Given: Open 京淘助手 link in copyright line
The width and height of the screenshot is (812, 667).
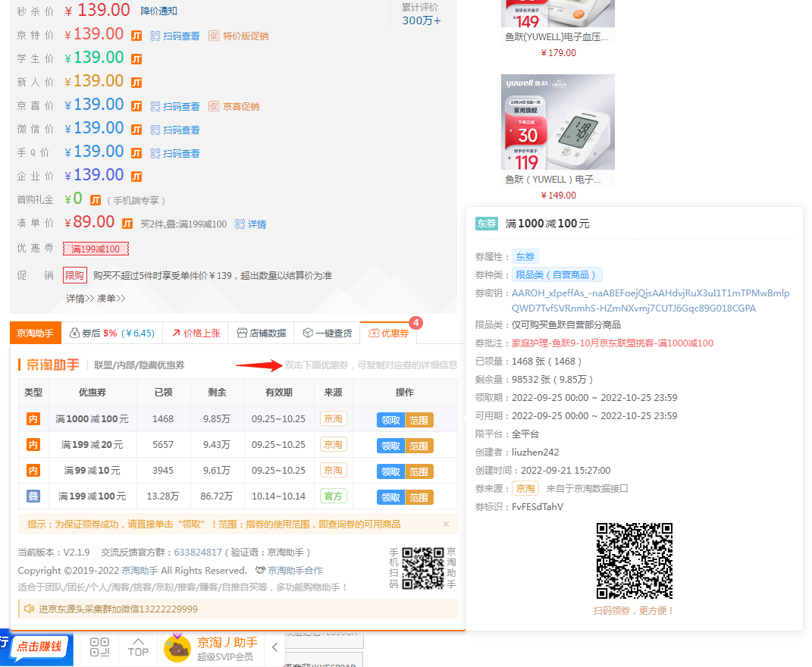Looking at the screenshot, I should [140, 571].
